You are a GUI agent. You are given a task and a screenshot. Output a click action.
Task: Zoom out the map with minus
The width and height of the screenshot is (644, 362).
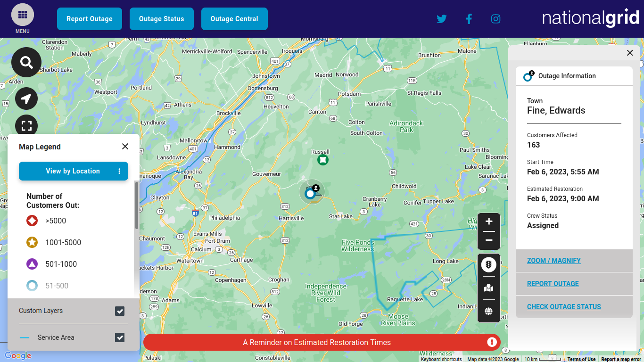[489, 240]
